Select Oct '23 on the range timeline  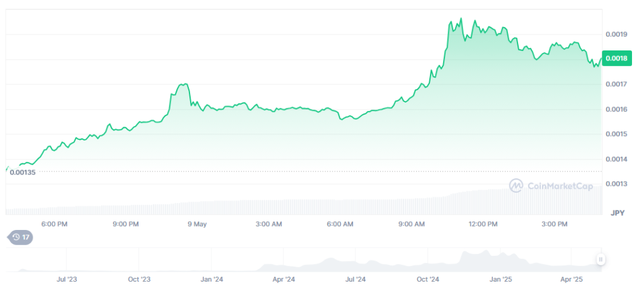click(138, 279)
